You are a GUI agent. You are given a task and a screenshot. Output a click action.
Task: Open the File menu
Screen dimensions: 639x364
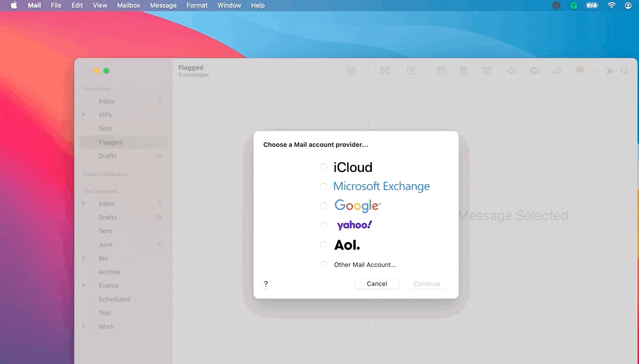(56, 5)
